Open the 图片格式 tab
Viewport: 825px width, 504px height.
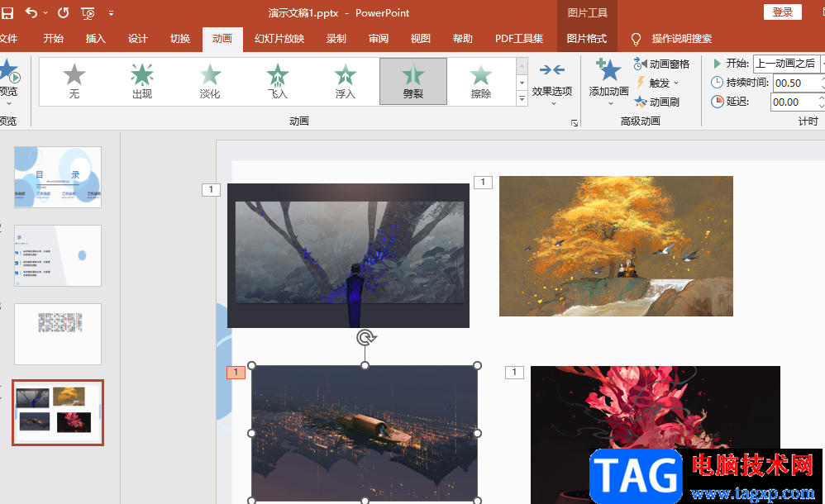coord(587,38)
